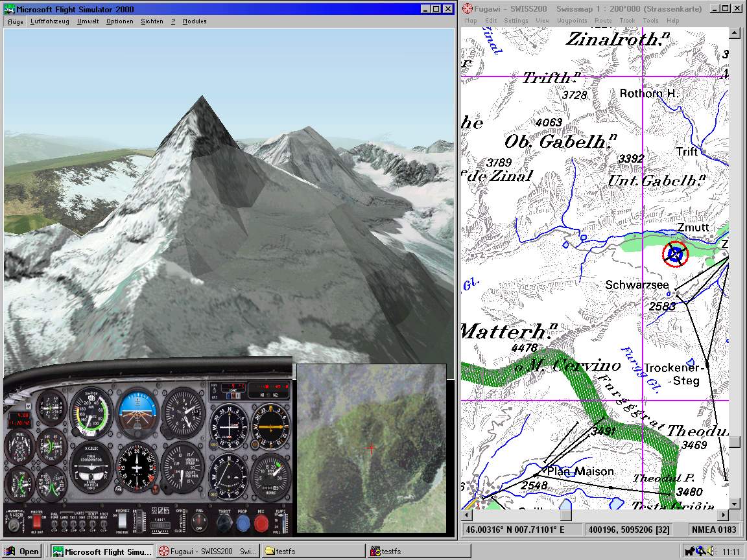Open the Luftfahrzeug menu
Viewport: 747px width, 560px height.
pyautogui.click(x=50, y=21)
